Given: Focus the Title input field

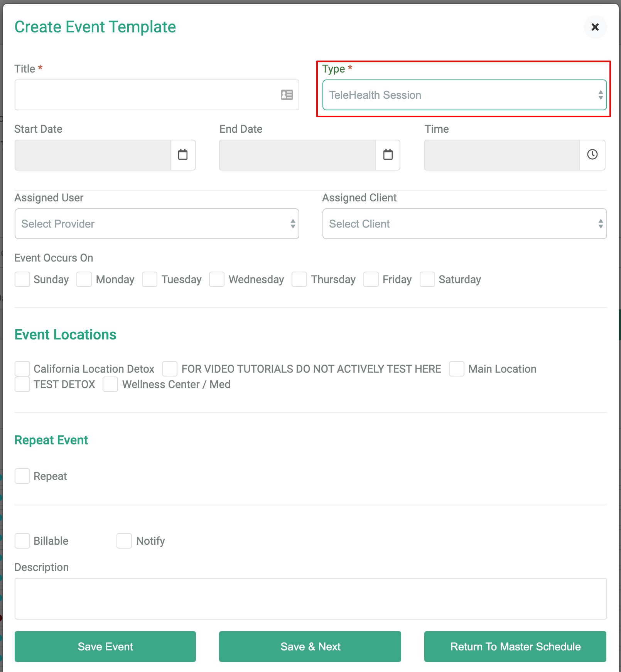Looking at the screenshot, I should pyautogui.click(x=157, y=95).
